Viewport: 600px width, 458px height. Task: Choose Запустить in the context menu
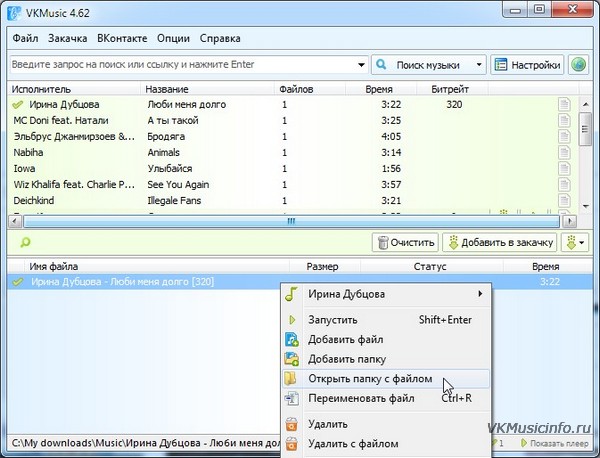click(x=386, y=320)
